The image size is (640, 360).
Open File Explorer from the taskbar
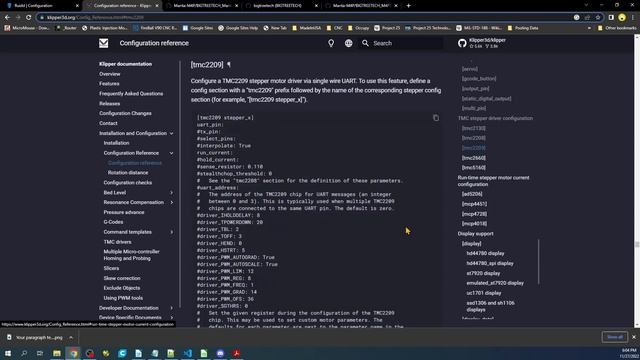pyautogui.click(x=57, y=353)
